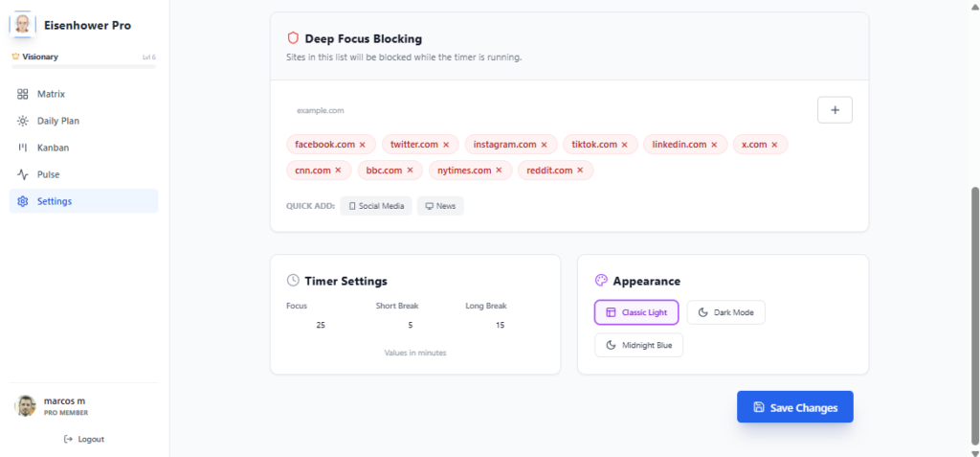Viewport: 980px width, 457px height.
Task: Delete the tiktok.com blocked tag
Action: (625, 145)
